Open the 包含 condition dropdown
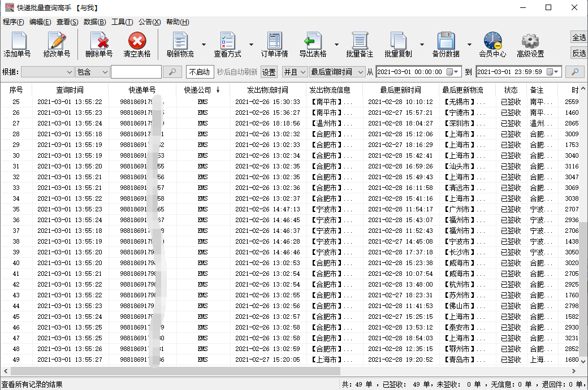588x390 pixels. coord(92,72)
